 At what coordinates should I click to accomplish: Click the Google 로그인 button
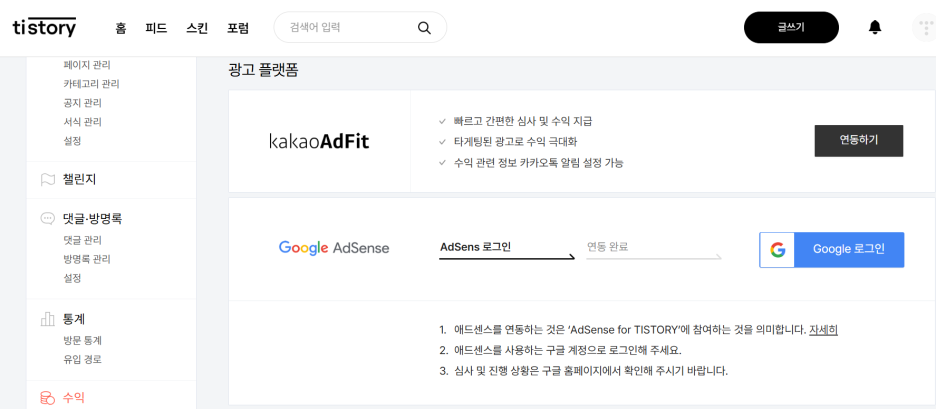tap(832, 250)
